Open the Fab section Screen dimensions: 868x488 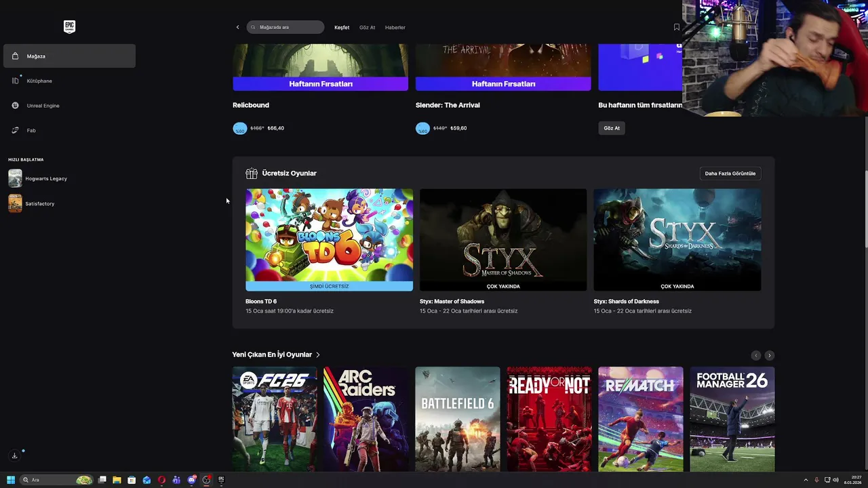coord(69,130)
